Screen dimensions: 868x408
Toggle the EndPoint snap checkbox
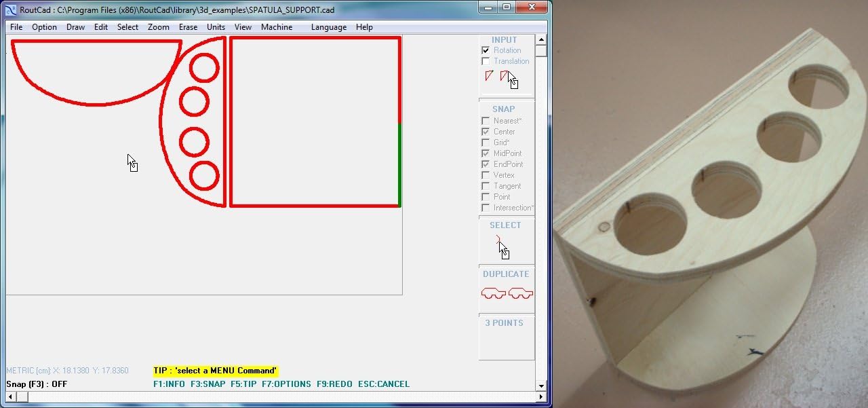pos(486,164)
